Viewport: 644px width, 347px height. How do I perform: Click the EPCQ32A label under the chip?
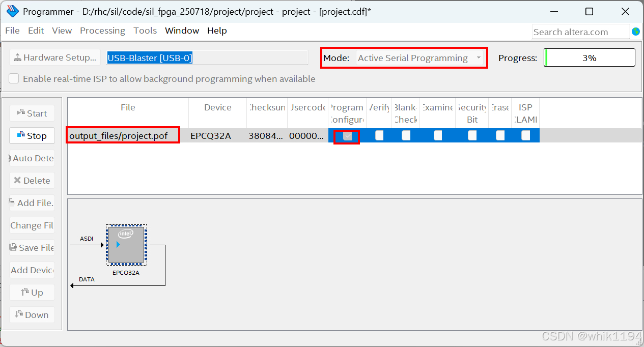pos(126,272)
